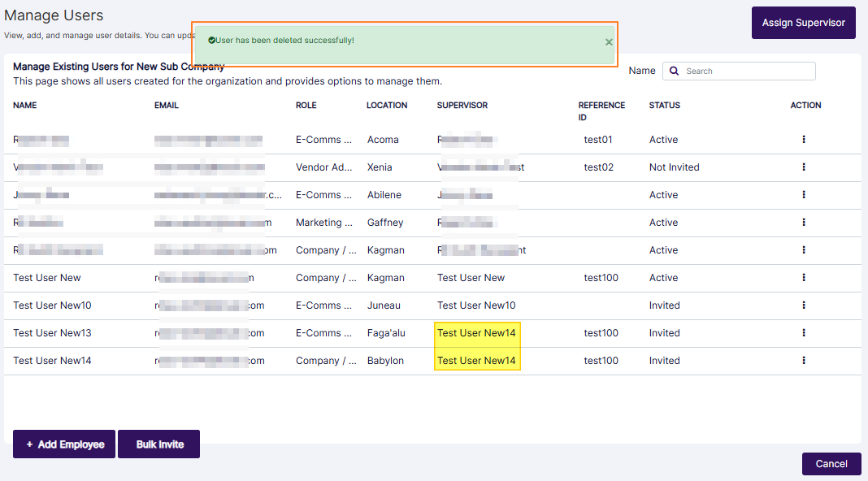This screenshot has width=868, height=481.
Task: Click the NAME column header
Action: pyautogui.click(x=25, y=105)
